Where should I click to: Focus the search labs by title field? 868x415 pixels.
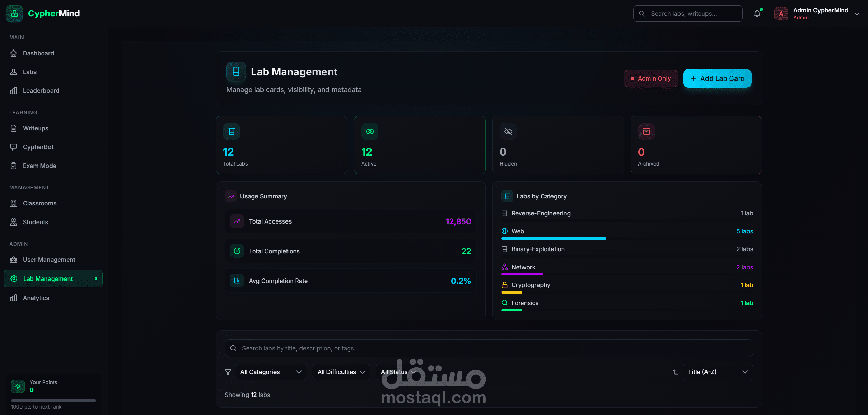[488, 348]
